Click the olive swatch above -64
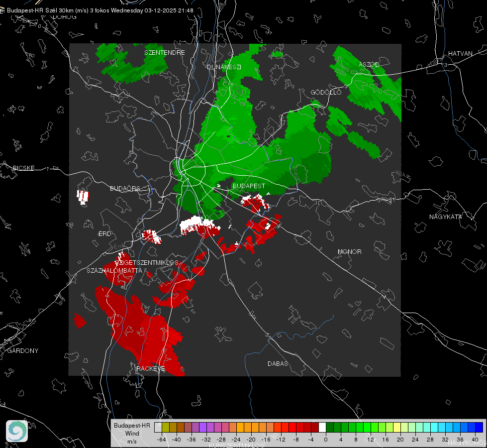This screenshot has width=487, height=448. tap(166, 428)
